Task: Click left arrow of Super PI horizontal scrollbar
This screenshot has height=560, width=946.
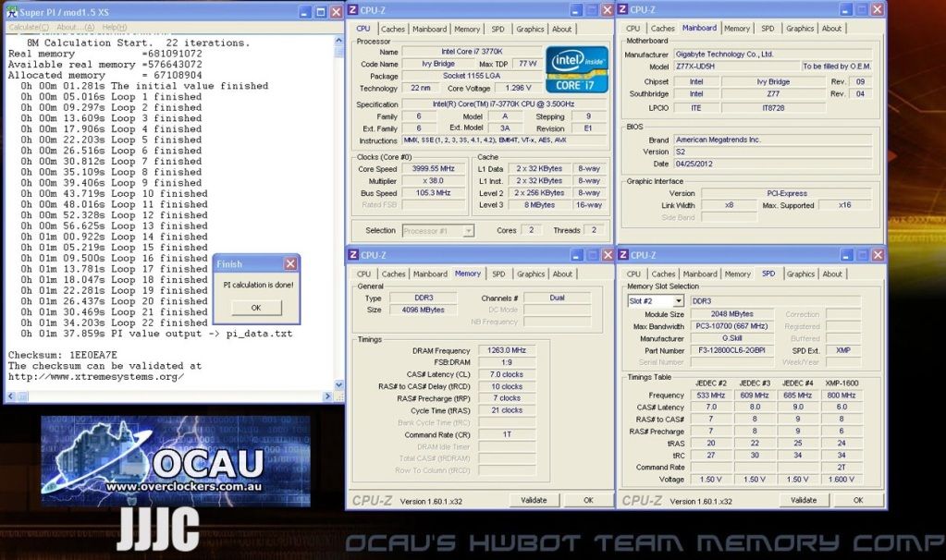Action: tap(11, 396)
